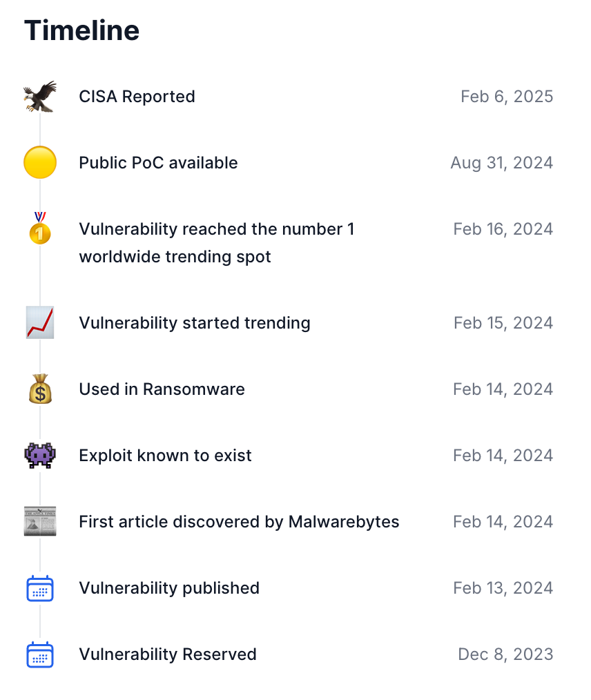Click calendar icon for Vulnerability Reserved

click(x=39, y=654)
